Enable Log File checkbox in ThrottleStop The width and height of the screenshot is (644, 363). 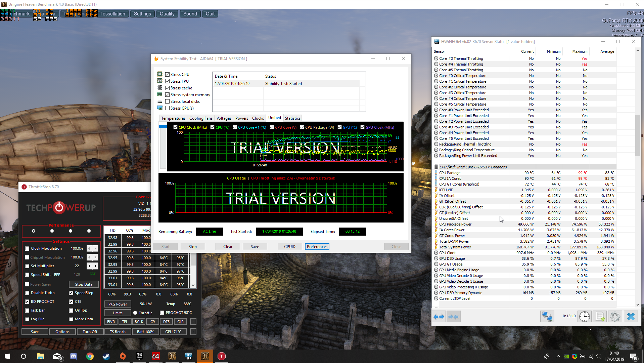tap(27, 319)
